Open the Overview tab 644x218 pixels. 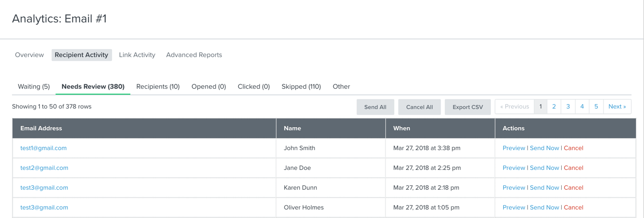29,55
